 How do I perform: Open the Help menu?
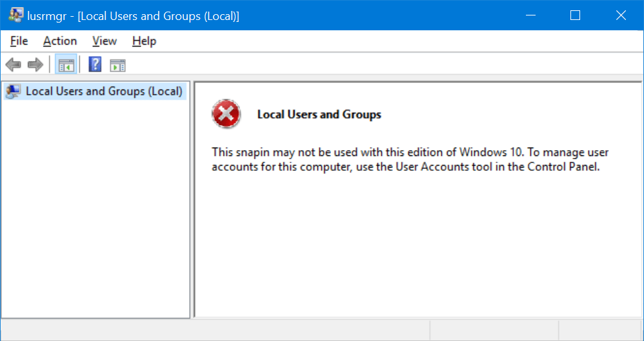pos(144,41)
